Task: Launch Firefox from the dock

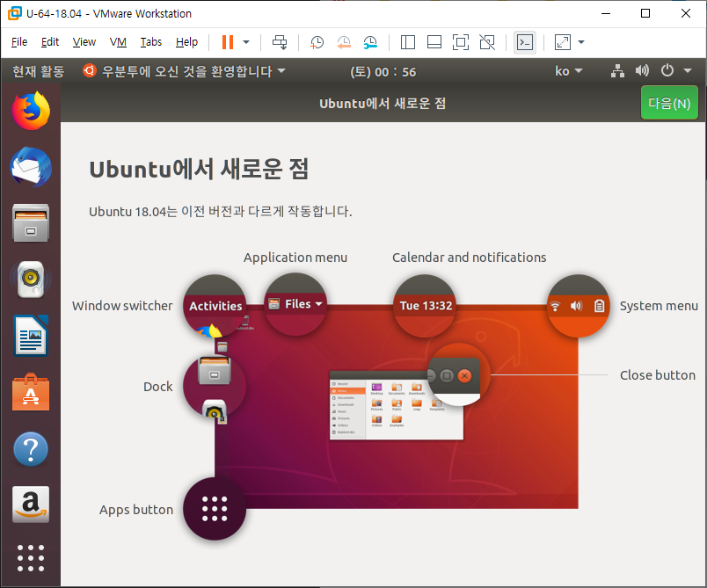Action: pos(31,111)
